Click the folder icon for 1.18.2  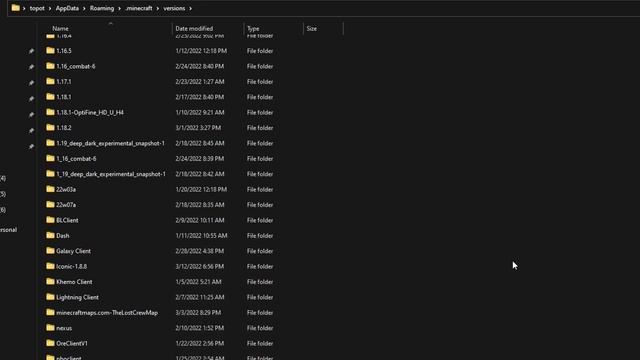point(50,127)
